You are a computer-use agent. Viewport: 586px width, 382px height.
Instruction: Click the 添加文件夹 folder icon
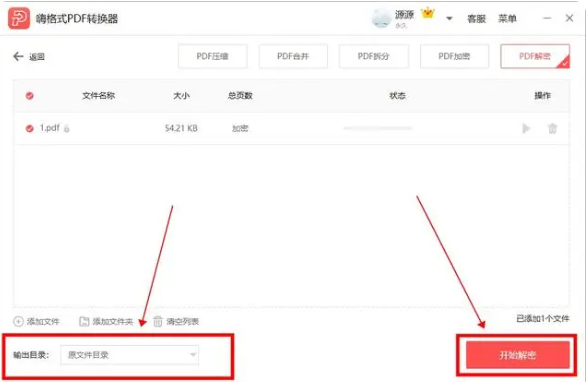click(84, 321)
